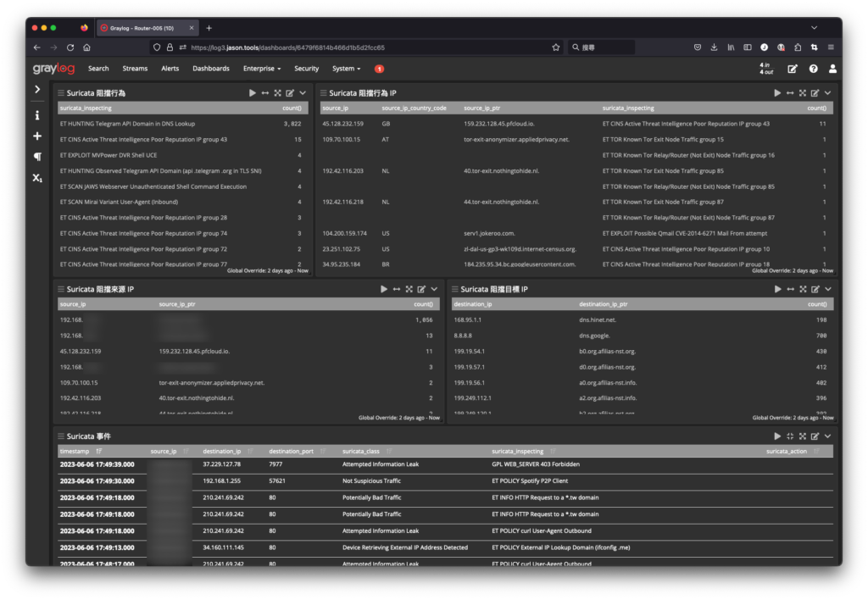This screenshot has height=600, width=868.
Task: Open Suricata 阻擋行為 IP widget actions chevron
Action: coord(827,93)
